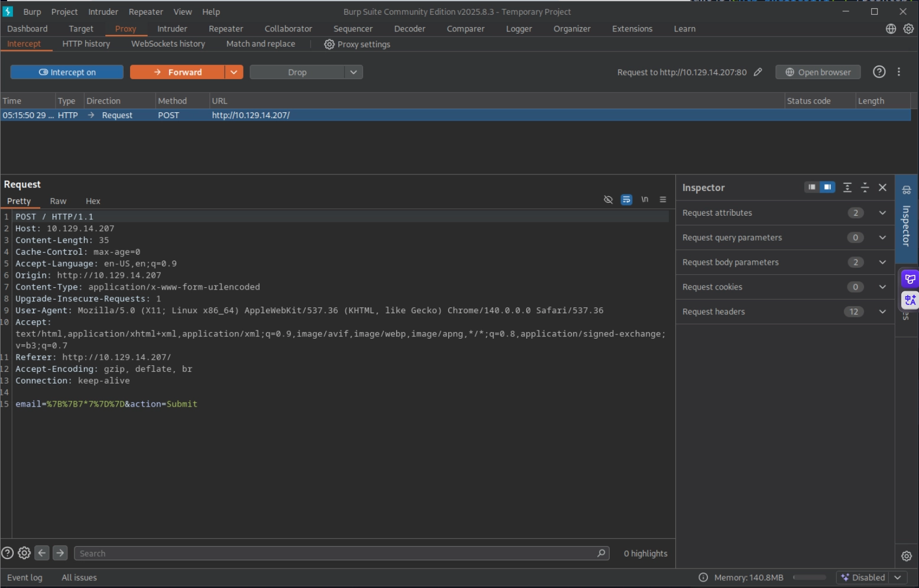Open the Proxy settings gear
The image size is (919, 588).
pyautogui.click(x=329, y=44)
